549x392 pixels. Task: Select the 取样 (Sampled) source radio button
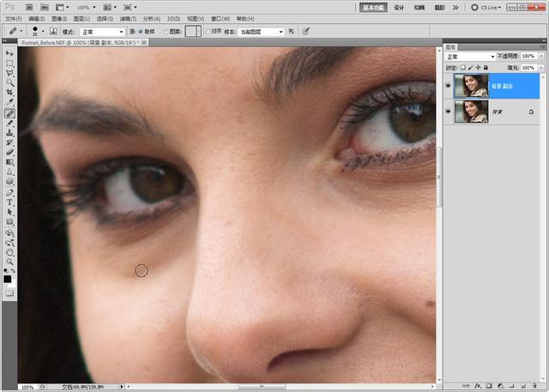[x=141, y=32]
